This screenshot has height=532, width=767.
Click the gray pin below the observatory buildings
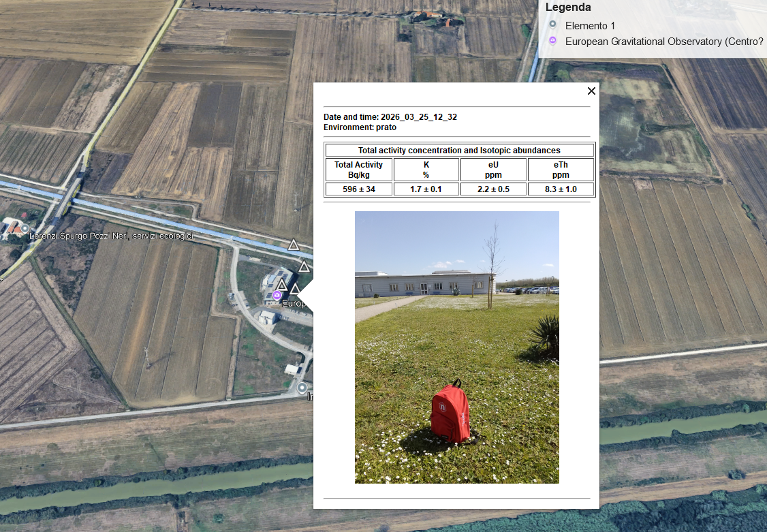point(302,388)
